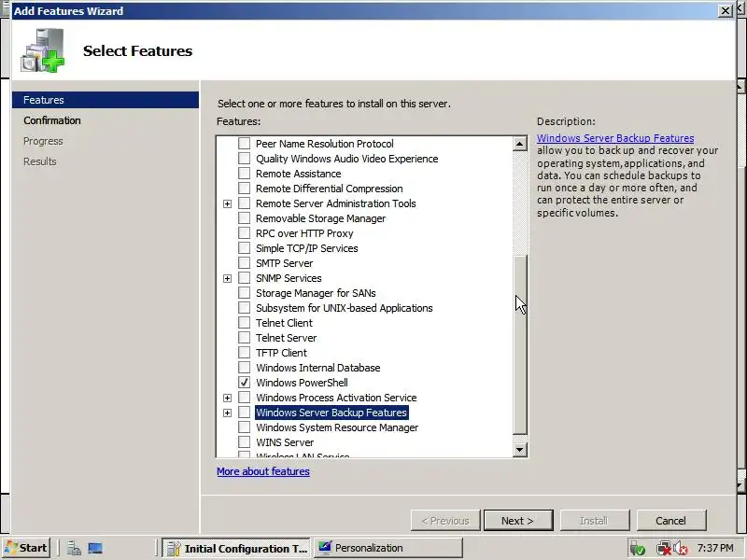Image resolution: width=747 pixels, height=560 pixels.
Task: Open Windows Server Backup Features description link
Action: pyautogui.click(x=615, y=138)
